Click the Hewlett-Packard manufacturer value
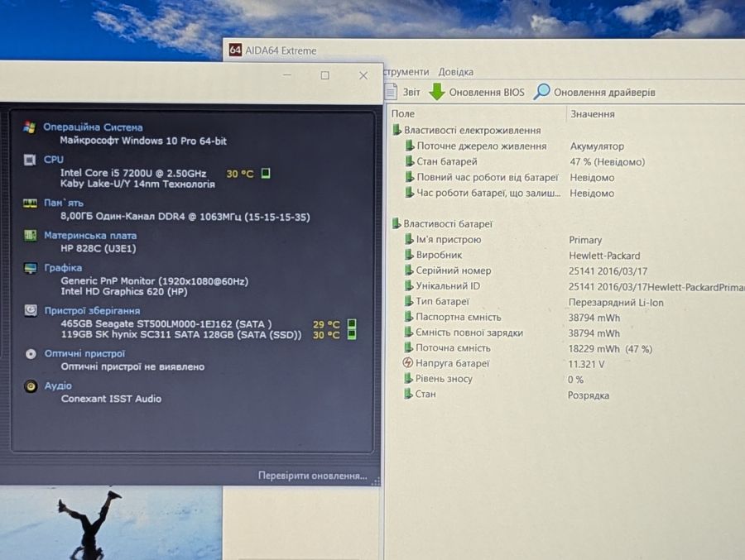The image size is (745, 560). (x=604, y=256)
